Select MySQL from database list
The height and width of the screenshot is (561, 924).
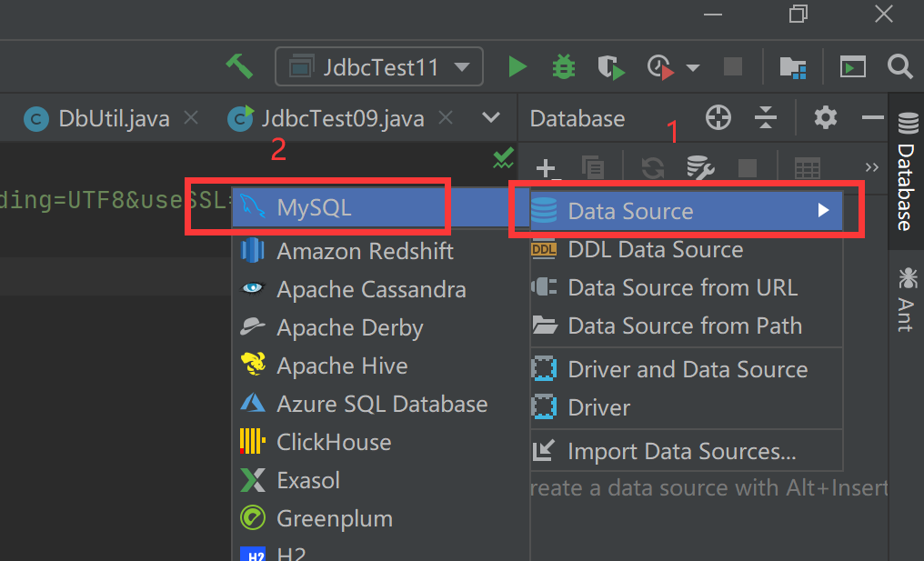(x=380, y=207)
